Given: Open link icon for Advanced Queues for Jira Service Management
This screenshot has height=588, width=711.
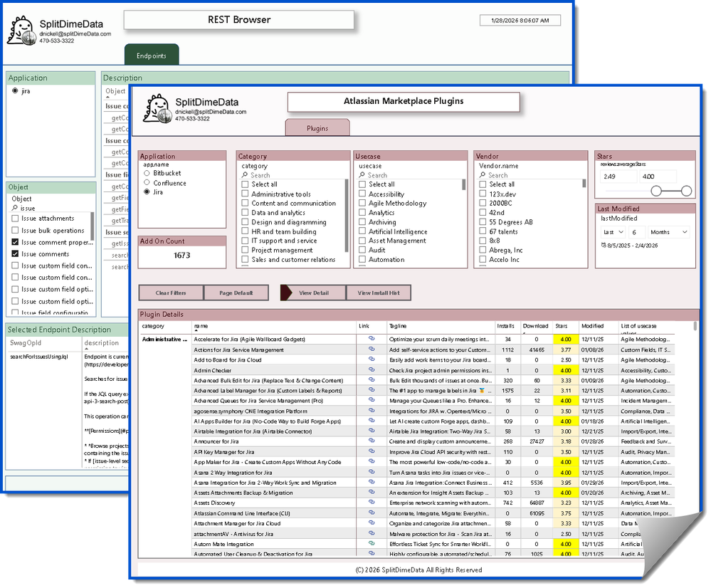Looking at the screenshot, I should [x=372, y=400].
